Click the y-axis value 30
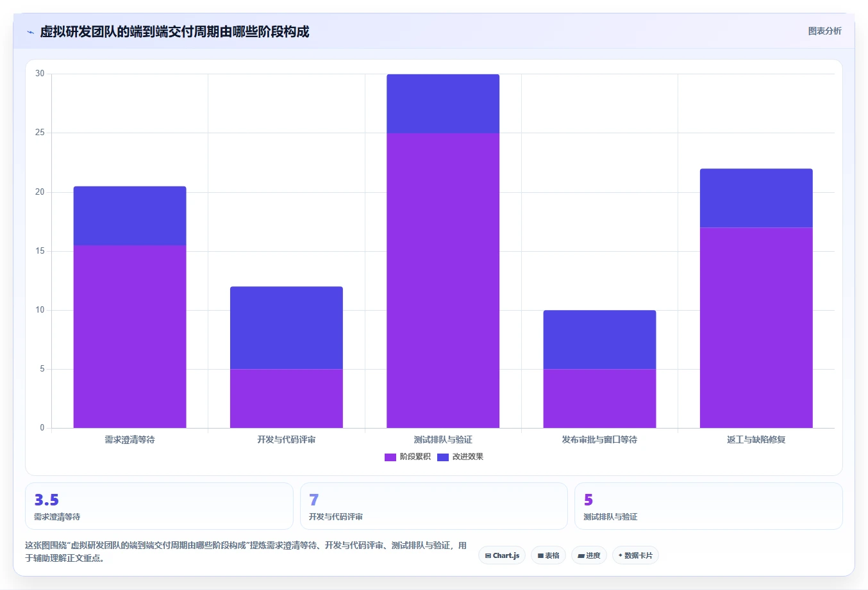868x590 pixels. tap(40, 74)
